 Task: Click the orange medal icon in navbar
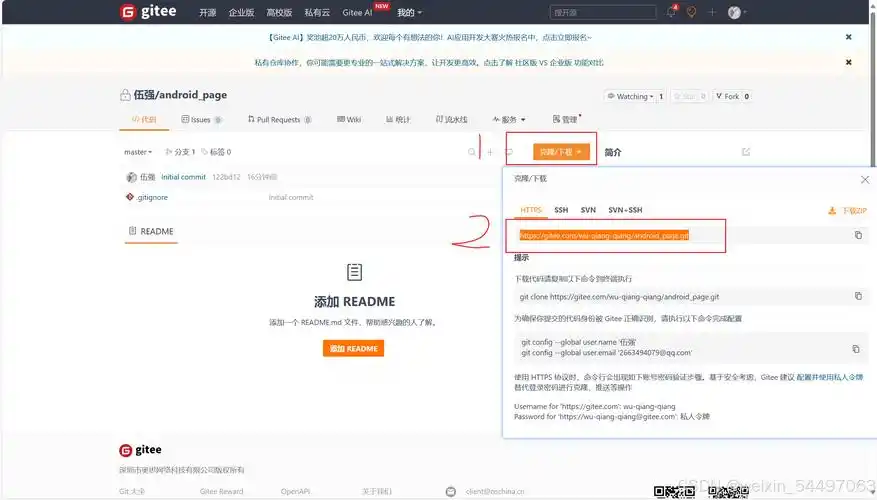coord(691,12)
